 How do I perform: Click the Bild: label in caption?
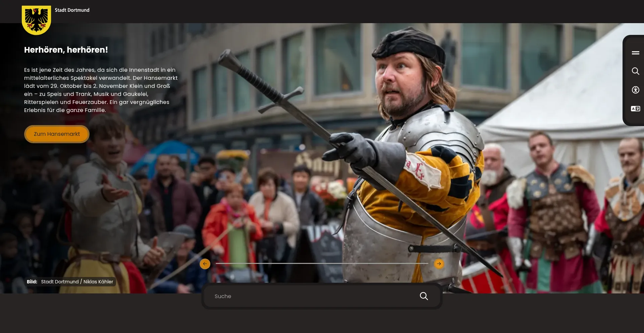(x=32, y=282)
